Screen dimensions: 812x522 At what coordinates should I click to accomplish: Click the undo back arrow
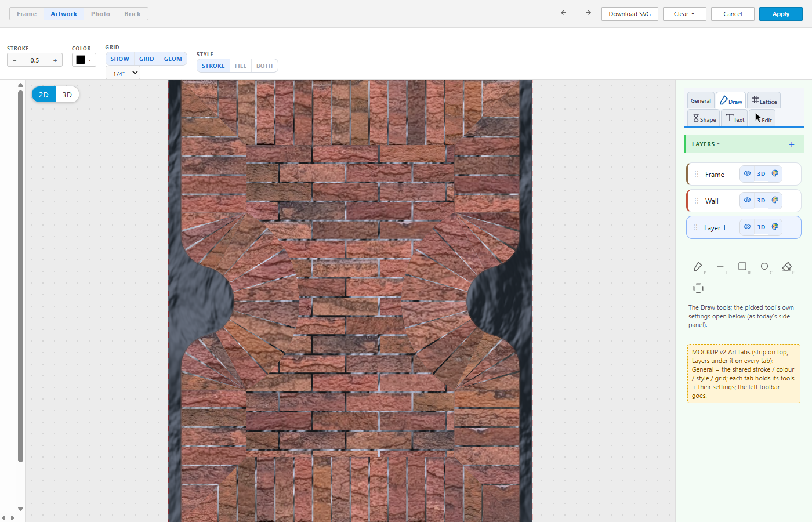[x=563, y=13]
